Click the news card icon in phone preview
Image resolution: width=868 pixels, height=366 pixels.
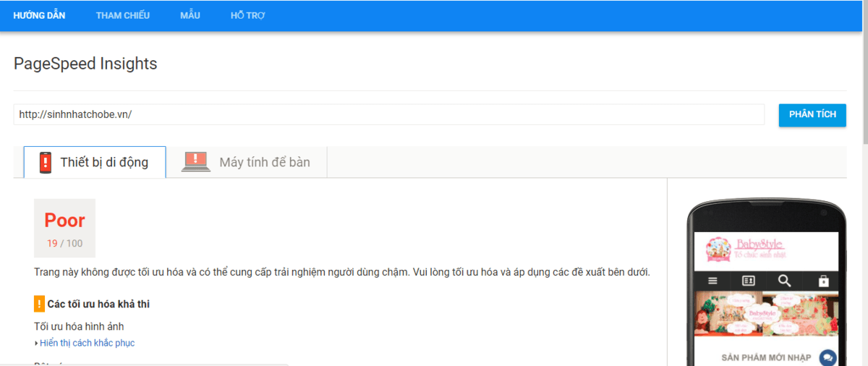749,281
